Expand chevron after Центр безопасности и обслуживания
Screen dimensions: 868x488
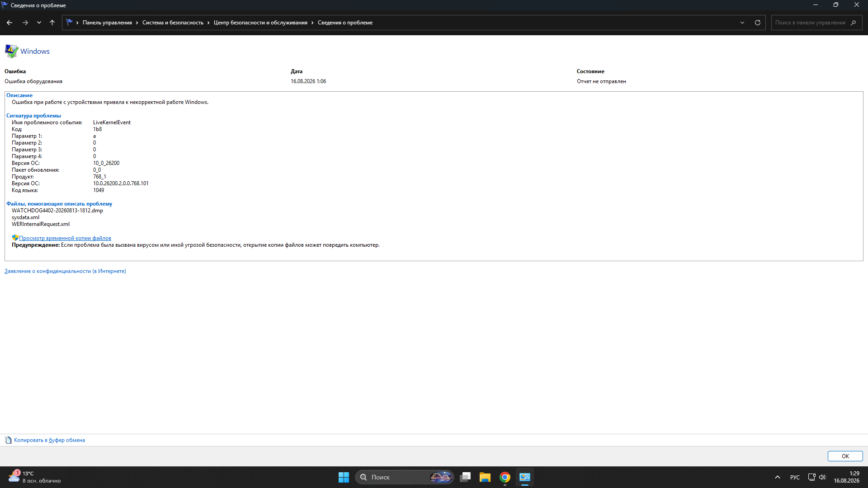[312, 23]
